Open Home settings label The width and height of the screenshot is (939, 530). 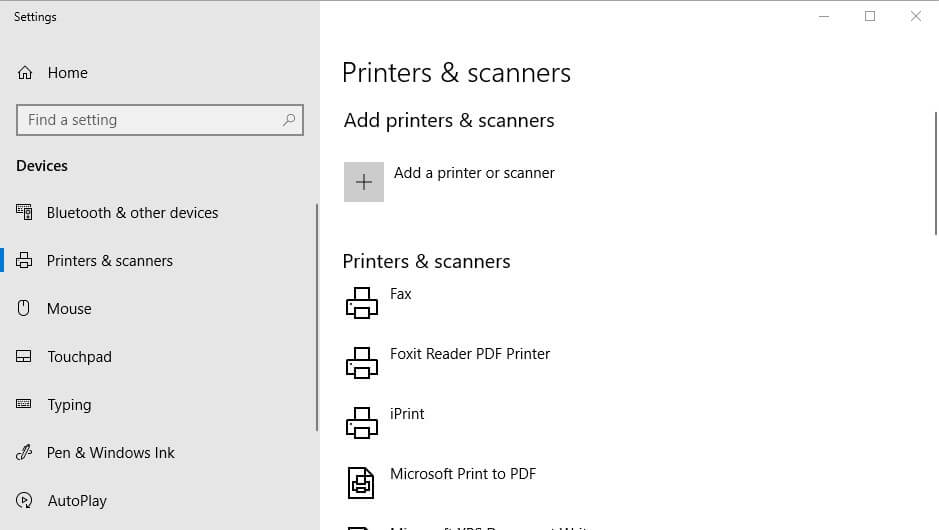tap(68, 73)
